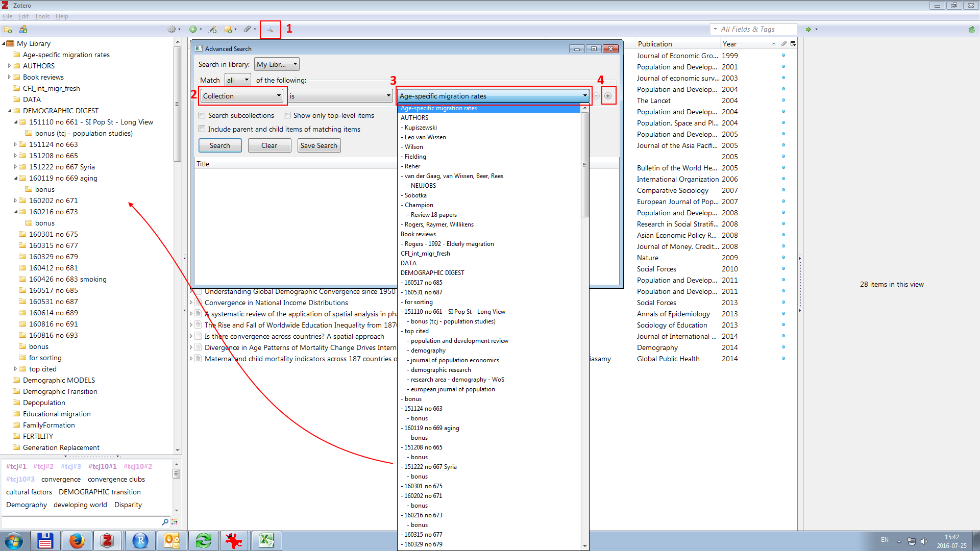Click the add row plus button labeled 4

(x=608, y=95)
